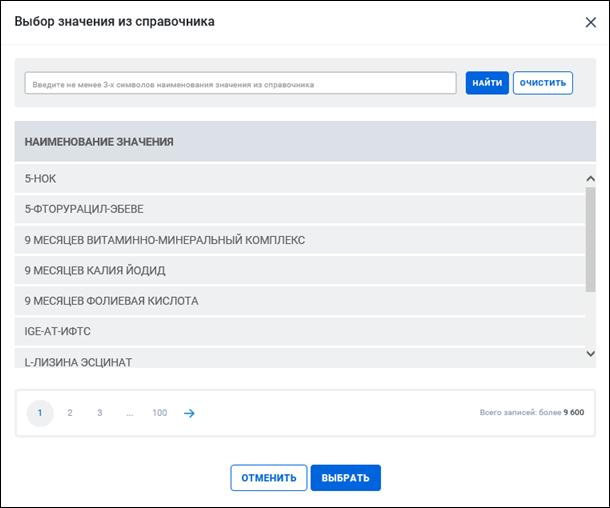This screenshot has height=508, width=610.
Task: Go to page 2
Action: (70, 413)
